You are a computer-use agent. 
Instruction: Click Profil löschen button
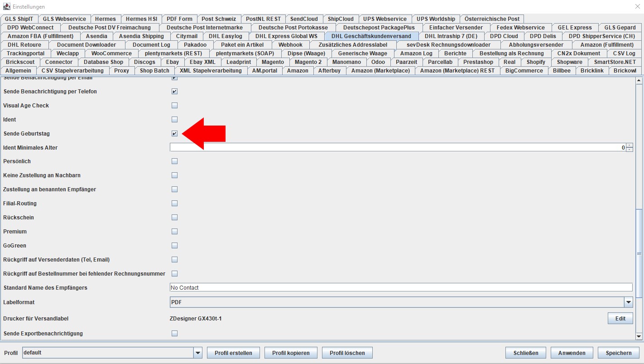pyautogui.click(x=347, y=353)
